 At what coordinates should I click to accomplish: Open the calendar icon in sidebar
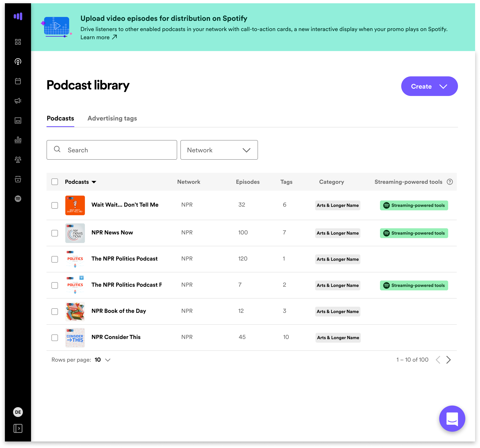pos(18,81)
